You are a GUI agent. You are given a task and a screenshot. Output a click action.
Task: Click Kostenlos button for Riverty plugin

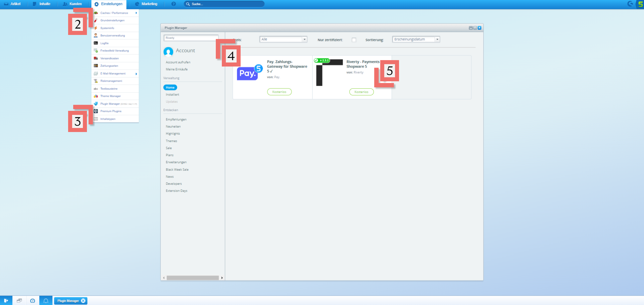[361, 92]
